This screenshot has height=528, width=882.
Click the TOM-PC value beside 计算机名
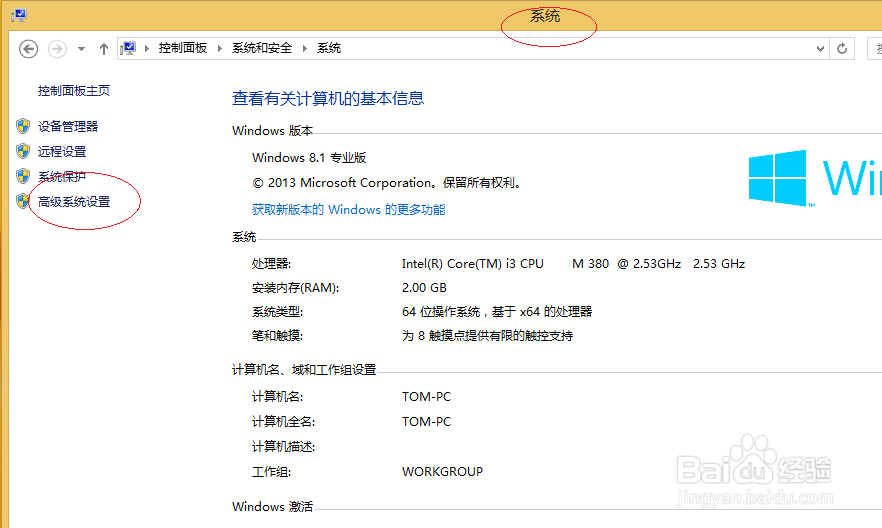426,397
